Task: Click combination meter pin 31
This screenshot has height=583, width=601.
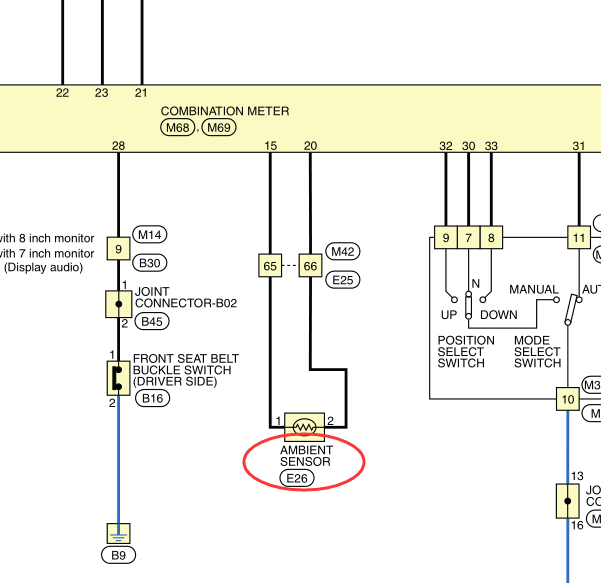Action: click(x=579, y=146)
